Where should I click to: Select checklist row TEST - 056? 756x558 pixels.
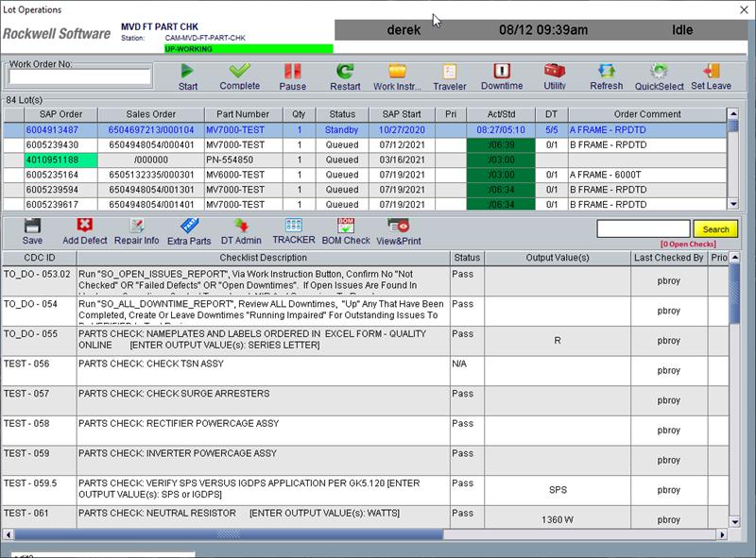365,370
